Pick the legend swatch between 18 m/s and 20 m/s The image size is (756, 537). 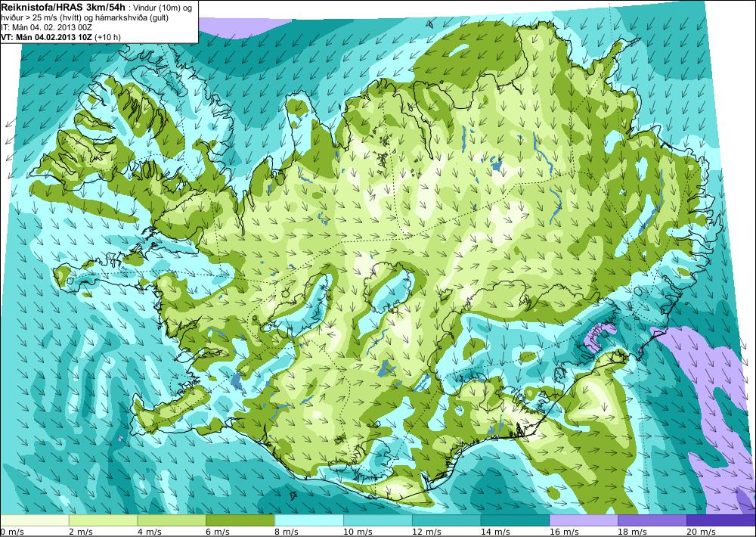coord(652,520)
